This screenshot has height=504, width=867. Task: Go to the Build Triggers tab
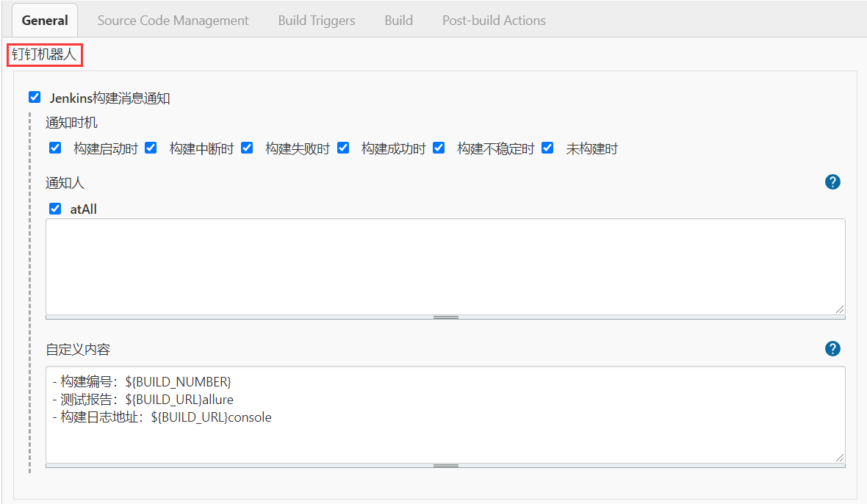pyautogui.click(x=317, y=21)
